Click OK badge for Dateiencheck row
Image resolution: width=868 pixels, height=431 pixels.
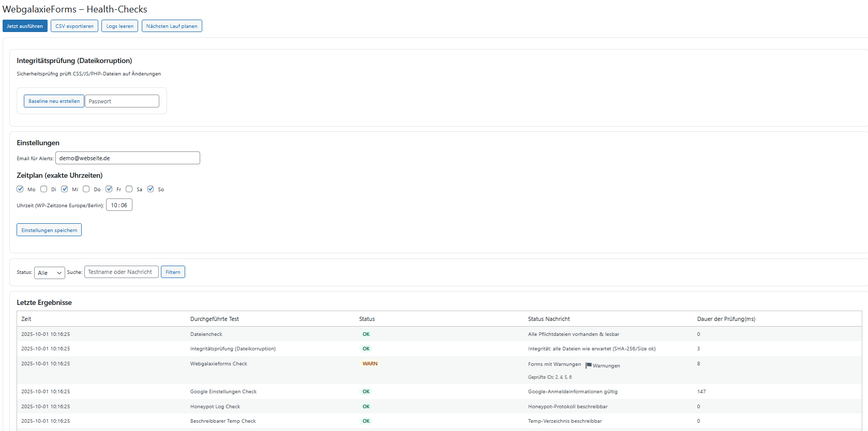tap(366, 334)
